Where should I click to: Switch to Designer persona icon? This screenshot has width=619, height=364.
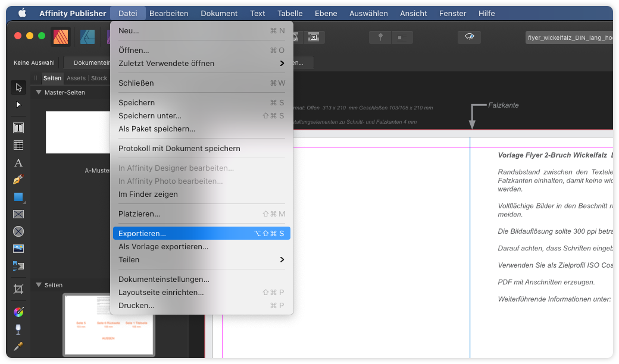point(87,37)
